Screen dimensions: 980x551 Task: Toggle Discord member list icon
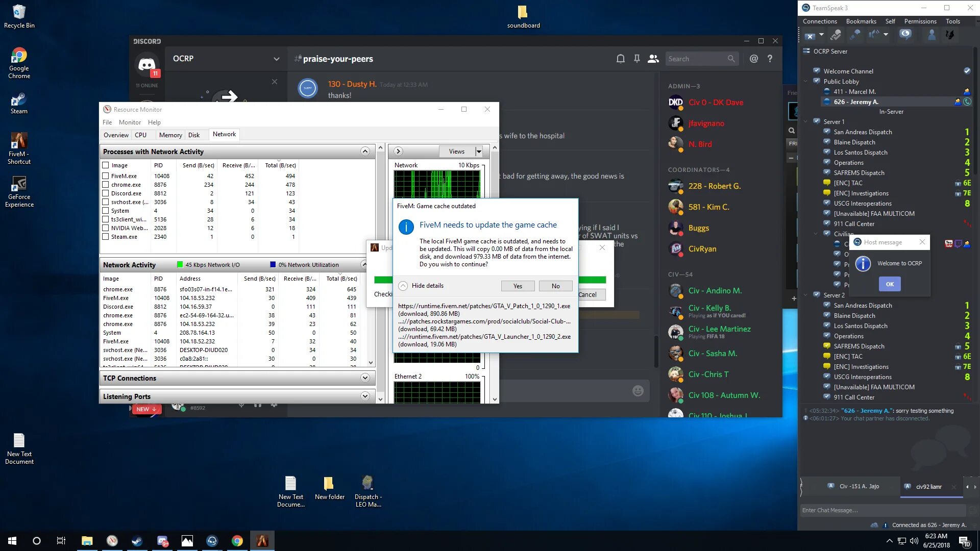point(653,59)
